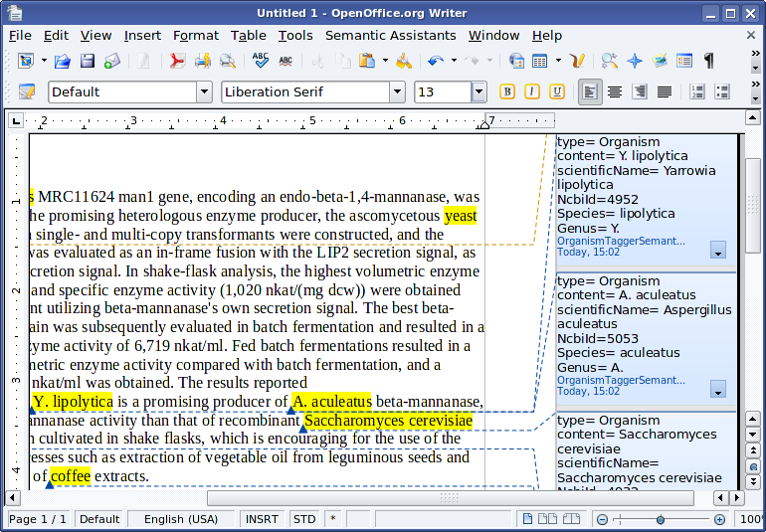Click the Print file directly icon

(203, 61)
